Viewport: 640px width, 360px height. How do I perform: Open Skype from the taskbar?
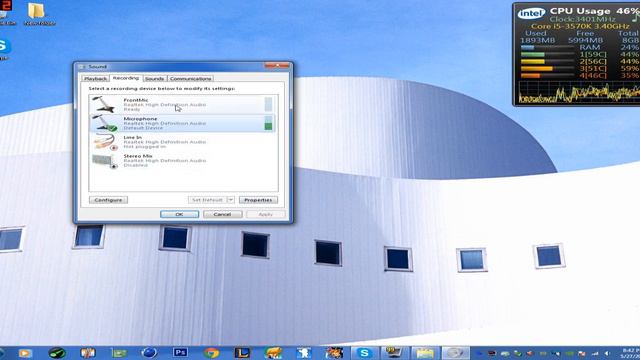coord(364,353)
